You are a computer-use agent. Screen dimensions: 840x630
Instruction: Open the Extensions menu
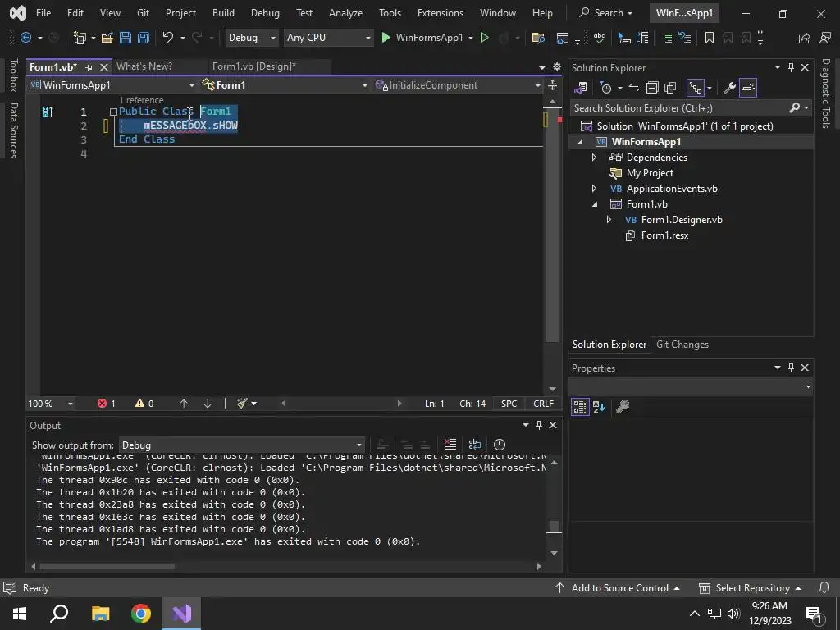441,13
